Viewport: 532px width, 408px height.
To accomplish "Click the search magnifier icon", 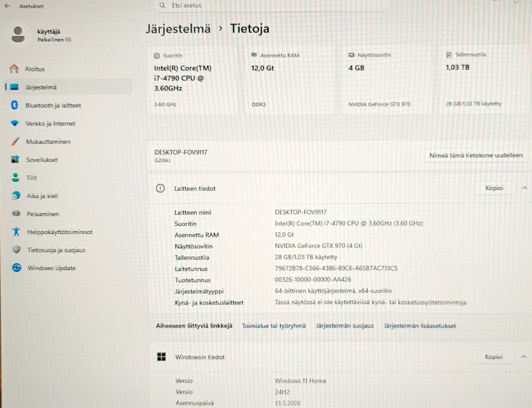I will tap(162, 6).
